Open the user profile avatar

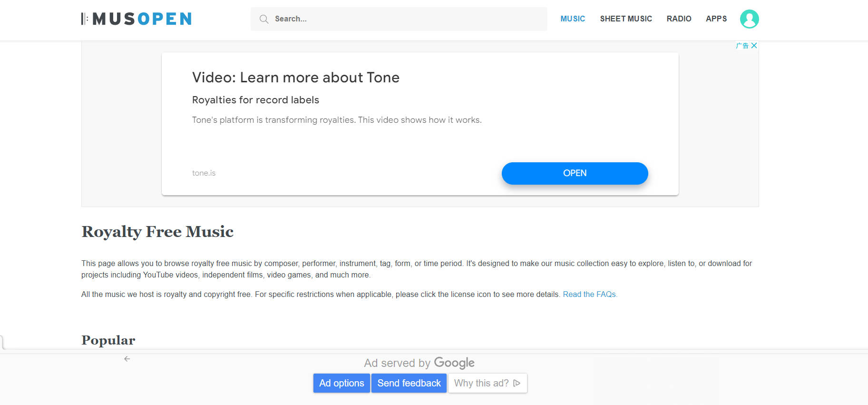(x=749, y=19)
